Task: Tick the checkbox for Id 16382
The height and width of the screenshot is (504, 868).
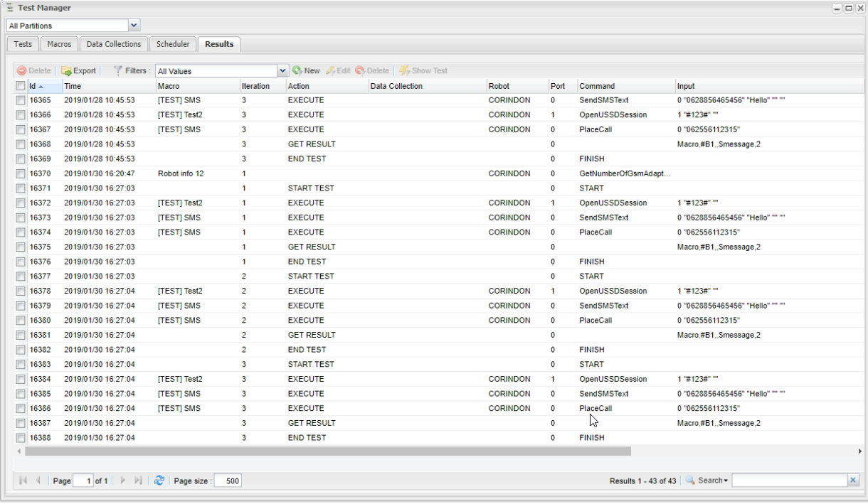Action: coord(21,349)
